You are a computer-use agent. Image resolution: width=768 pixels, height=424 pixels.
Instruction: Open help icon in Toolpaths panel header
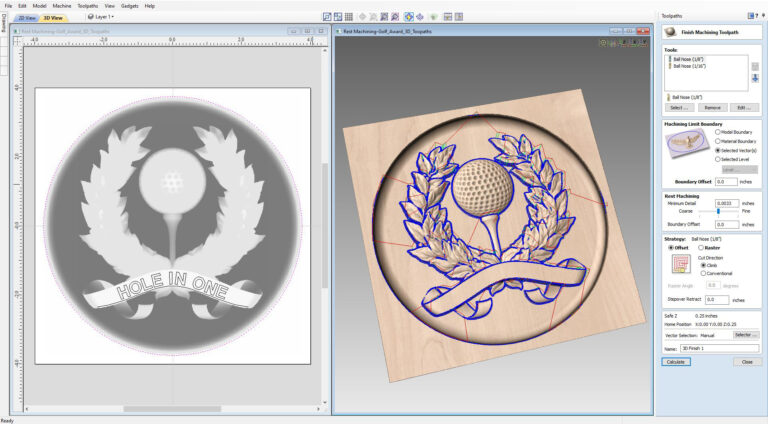coord(757,16)
